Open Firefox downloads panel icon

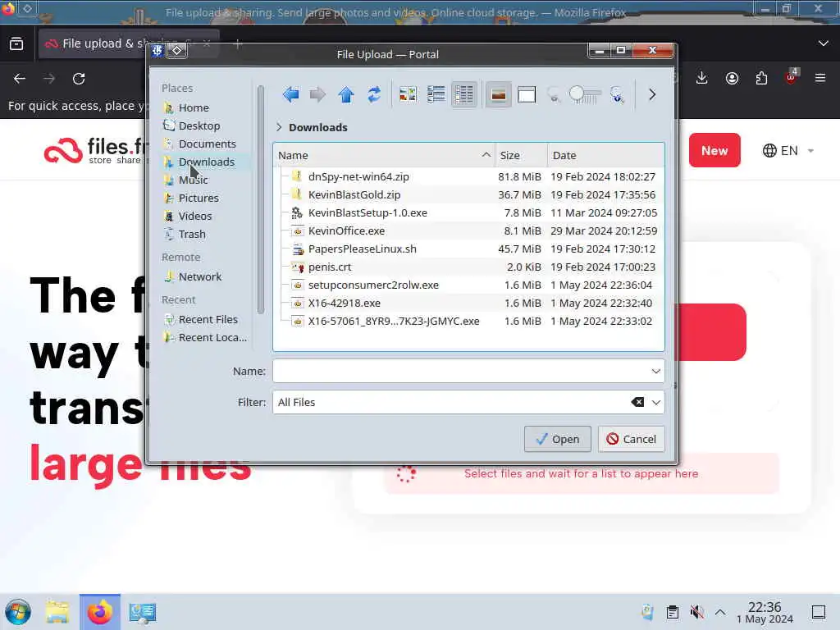[702, 79]
